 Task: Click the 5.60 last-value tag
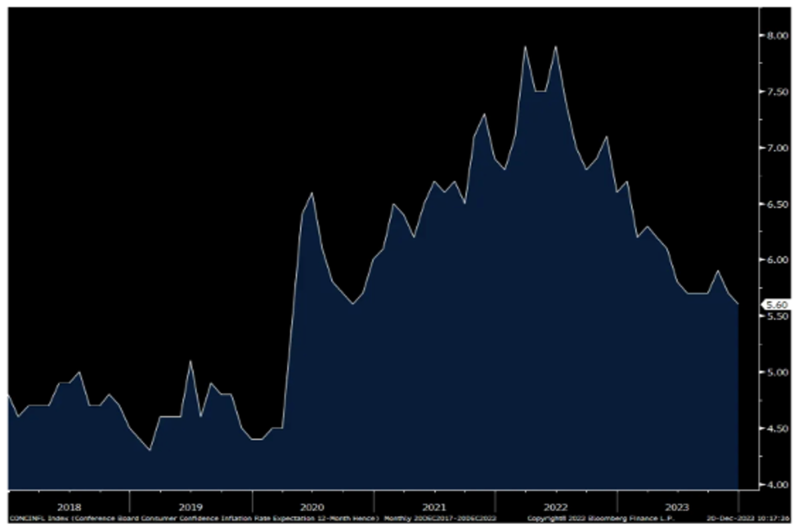point(773,304)
